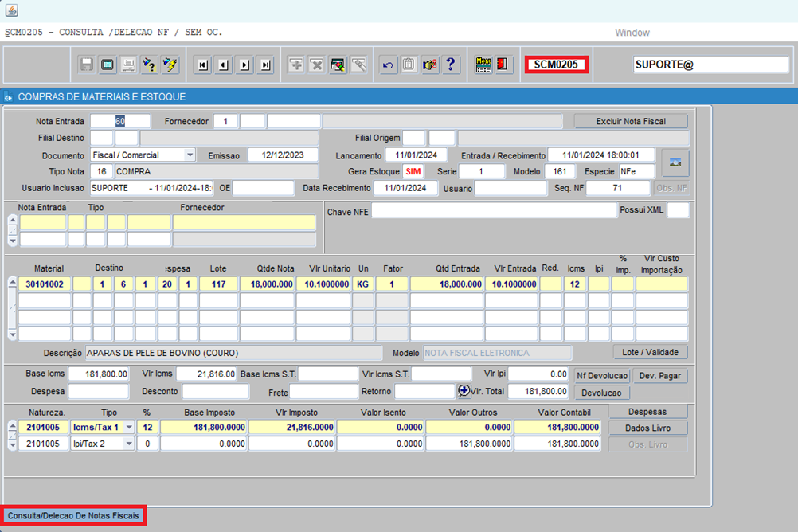Click the Dados Livro button
This screenshot has width=798, height=532.
point(647,428)
